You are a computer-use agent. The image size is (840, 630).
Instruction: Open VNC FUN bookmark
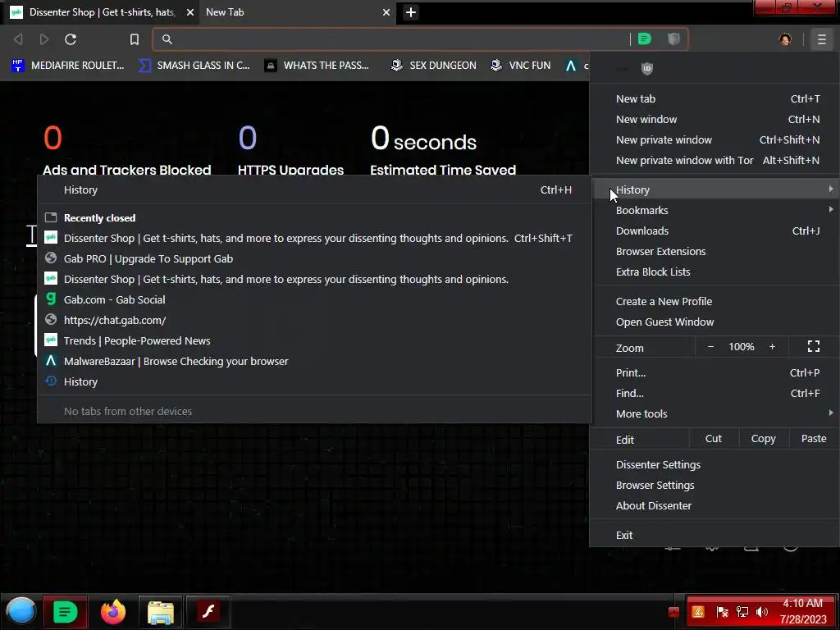click(x=521, y=66)
